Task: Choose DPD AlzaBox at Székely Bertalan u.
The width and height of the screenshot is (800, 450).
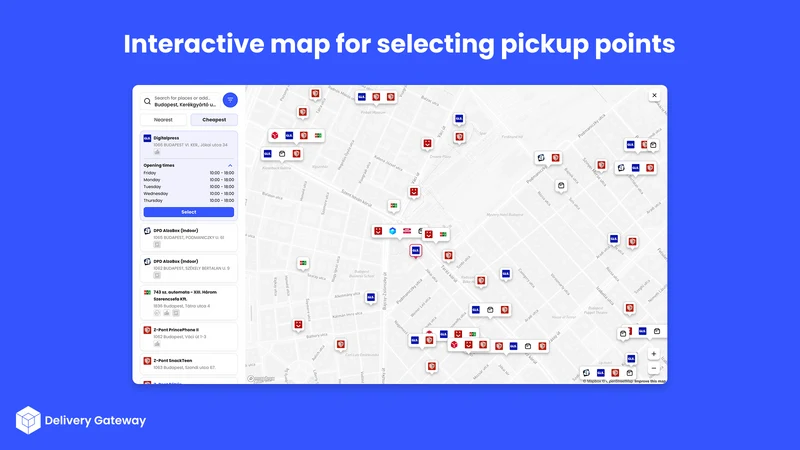Action: point(189,268)
